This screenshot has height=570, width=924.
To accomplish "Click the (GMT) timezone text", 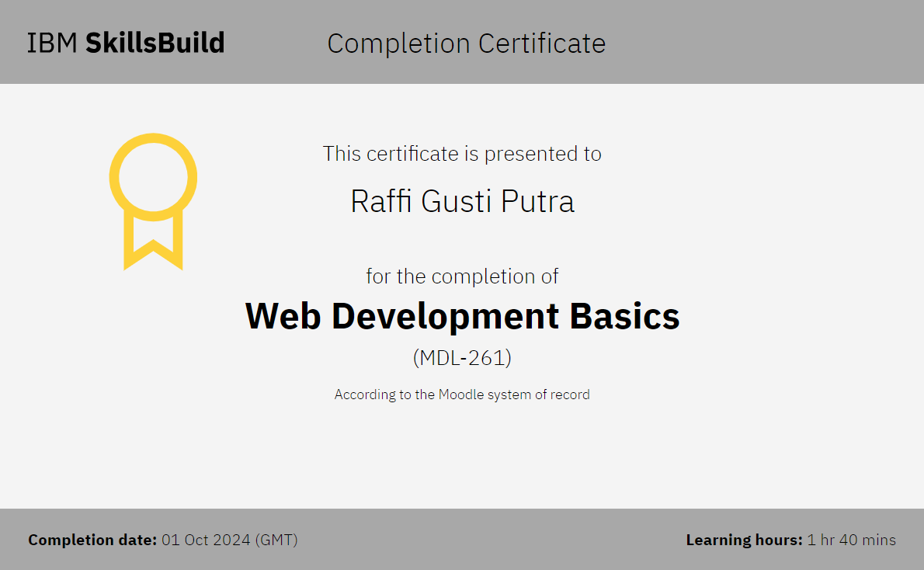I will (x=276, y=540).
